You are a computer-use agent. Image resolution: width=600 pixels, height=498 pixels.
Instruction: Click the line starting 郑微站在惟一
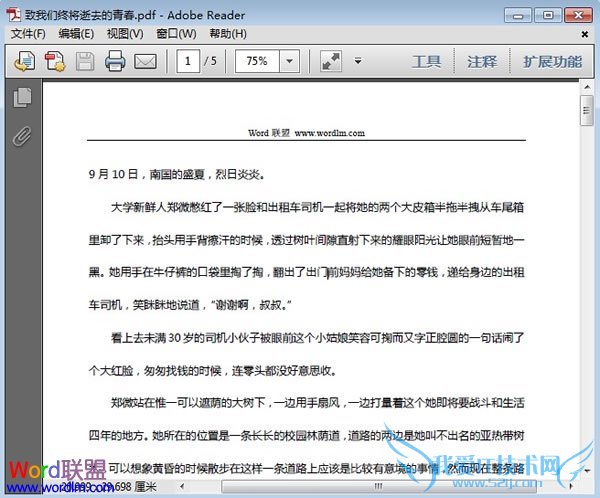317,403
